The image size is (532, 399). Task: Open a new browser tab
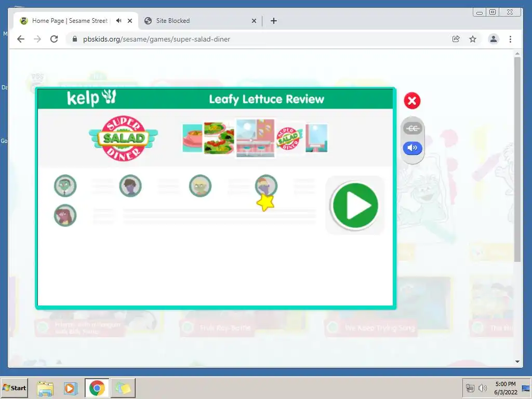point(273,21)
